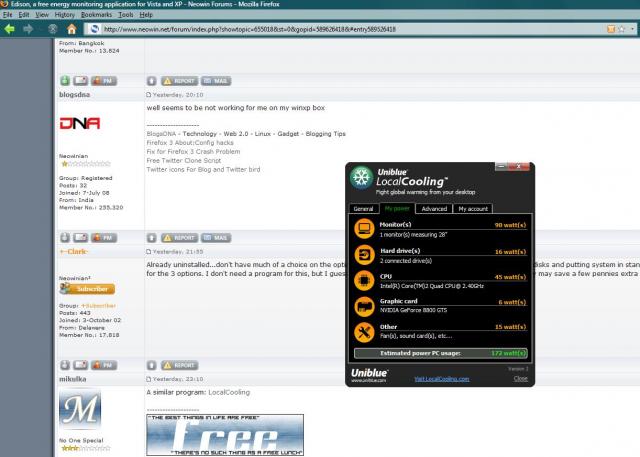This screenshot has width=640, height=457.
Task: Open the Tools menu
Action: tap(126, 15)
